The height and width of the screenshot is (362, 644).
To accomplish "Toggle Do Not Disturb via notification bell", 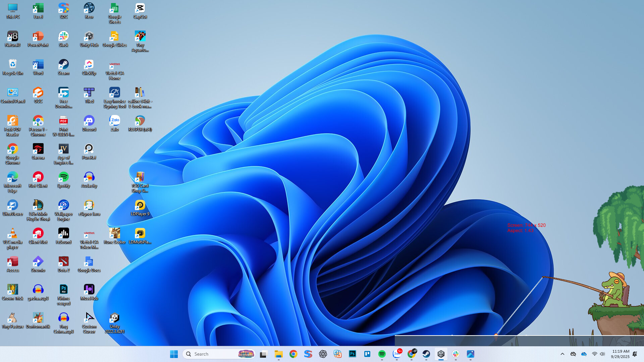I will 634,355.
